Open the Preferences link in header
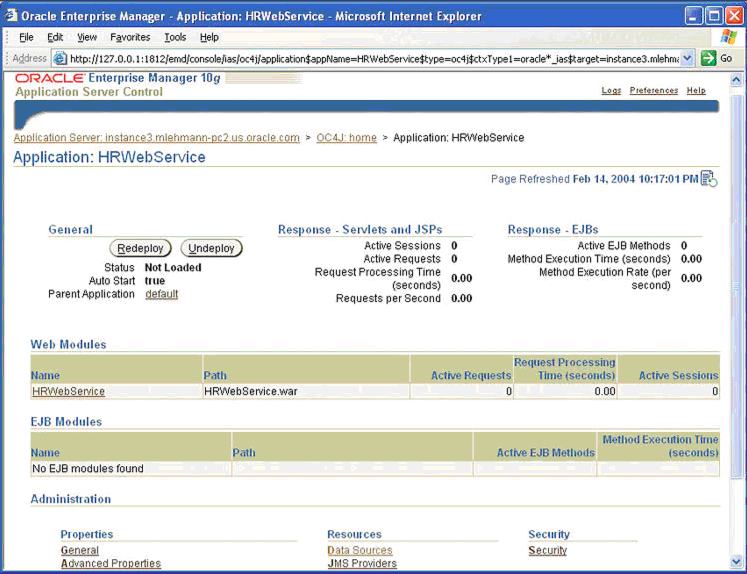The height and width of the screenshot is (574, 747). coord(653,91)
